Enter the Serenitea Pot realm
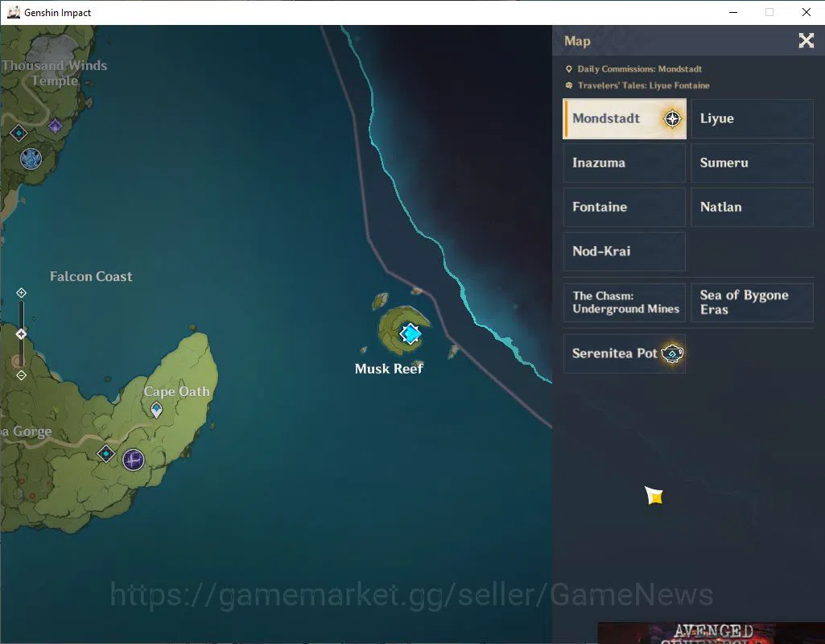825x644 pixels. click(625, 353)
